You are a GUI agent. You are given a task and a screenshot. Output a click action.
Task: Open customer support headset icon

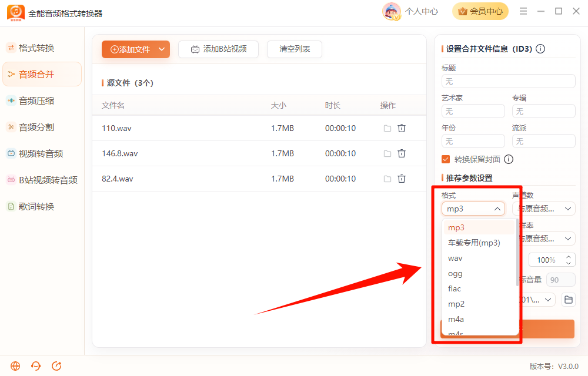click(36, 366)
